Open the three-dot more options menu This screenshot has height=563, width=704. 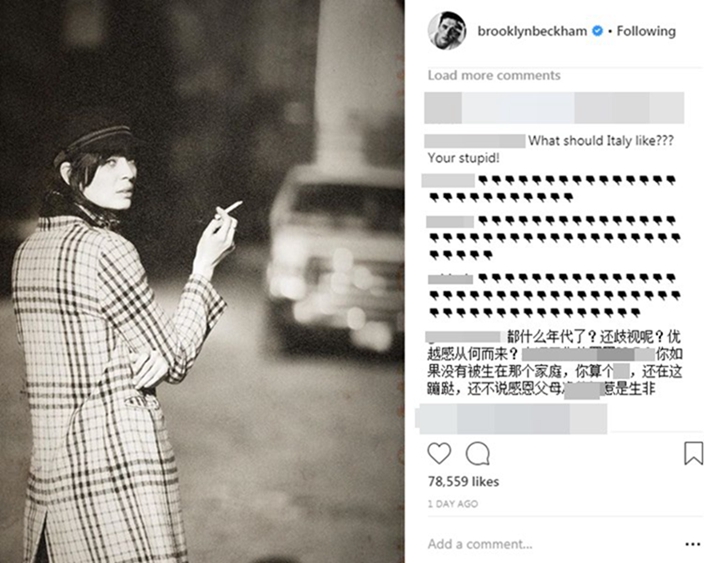(x=693, y=544)
